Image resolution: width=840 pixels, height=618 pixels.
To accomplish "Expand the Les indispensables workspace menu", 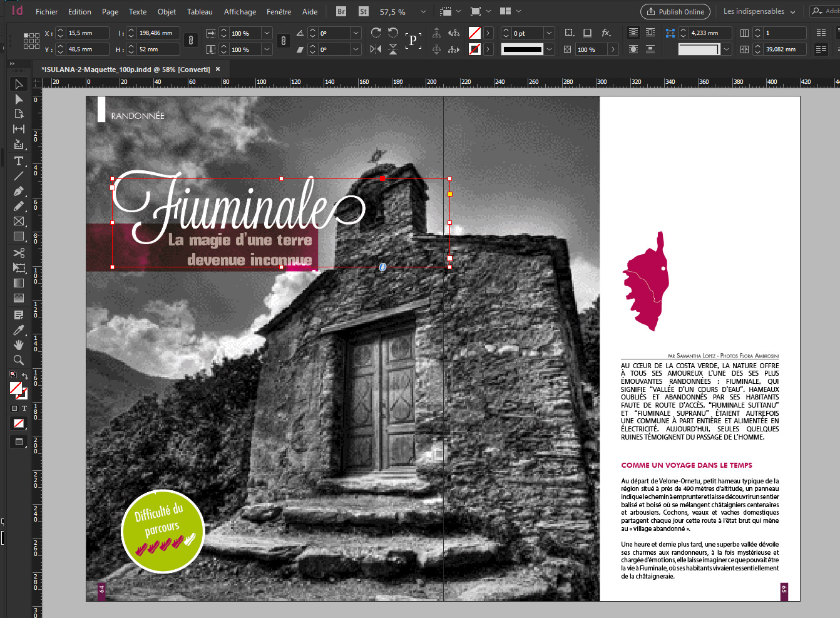I will (759, 12).
